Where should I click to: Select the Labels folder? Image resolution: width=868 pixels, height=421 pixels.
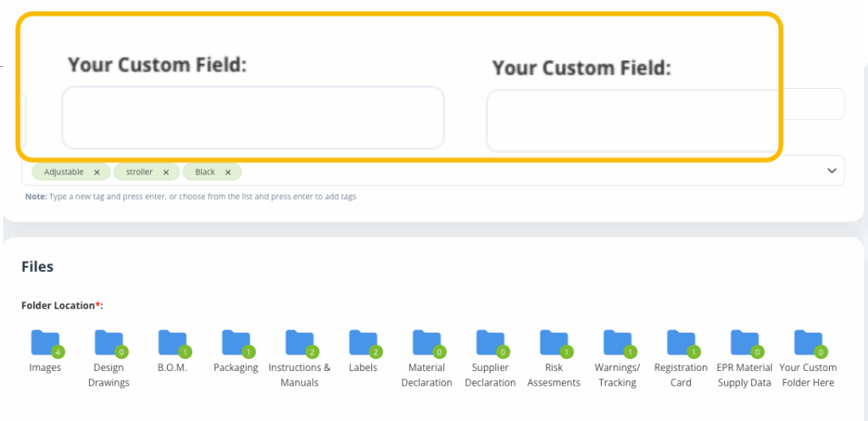point(364,343)
